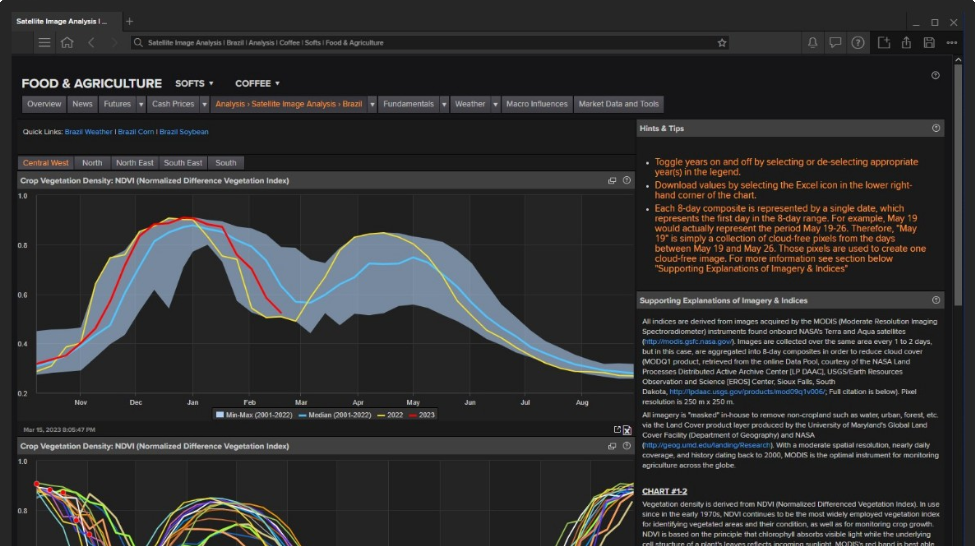Expand the SOFTS dropdown
Image resolution: width=975 pixels, height=546 pixels.
(196, 84)
